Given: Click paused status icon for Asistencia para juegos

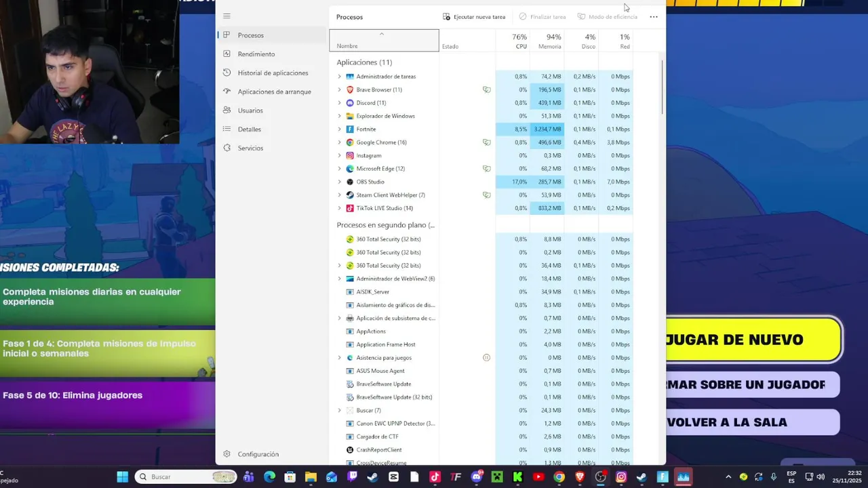Looking at the screenshot, I should click(x=486, y=358).
